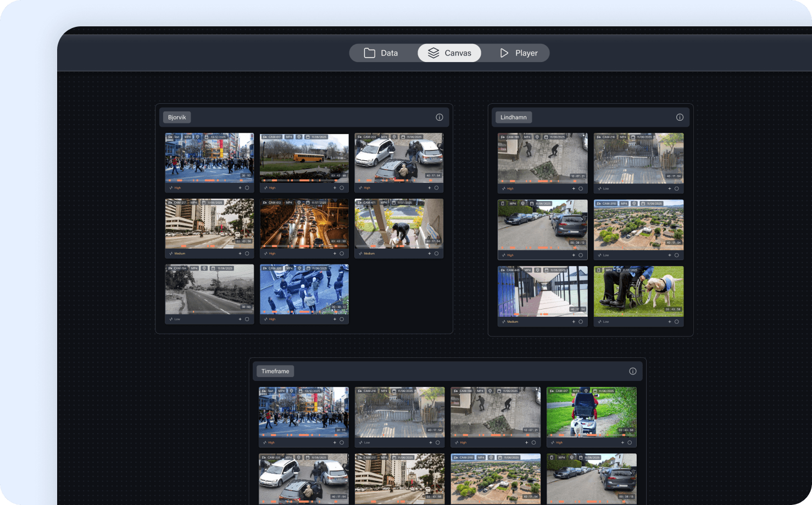Open the Player tab

pos(518,53)
